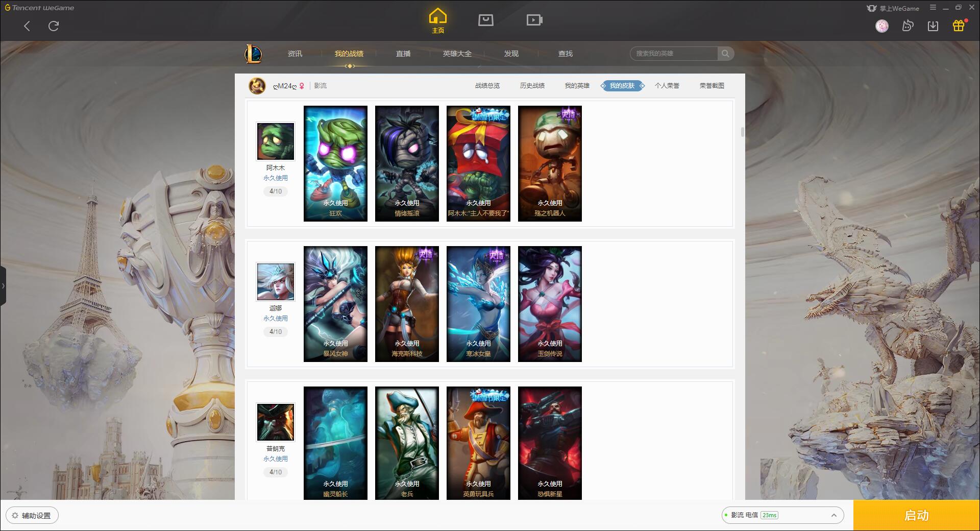The width and height of the screenshot is (980, 531).
Task: Open the 暴风女神 skin card
Action: click(335, 304)
